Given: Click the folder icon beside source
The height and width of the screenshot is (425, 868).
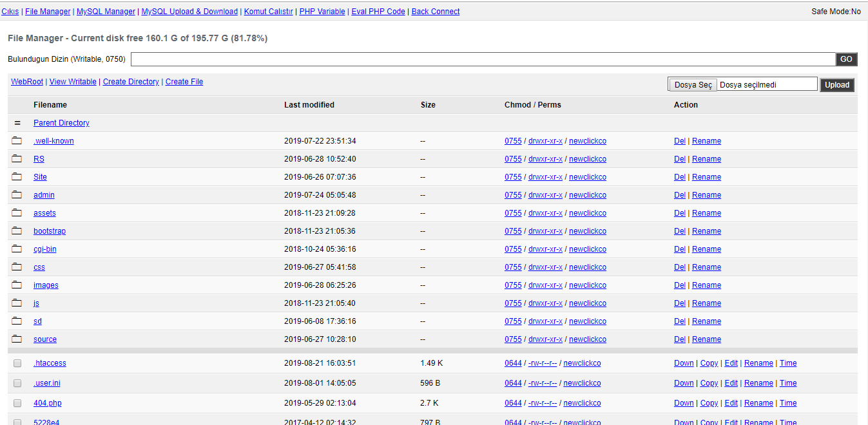Looking at the screenshot, I should pos(17,339).
